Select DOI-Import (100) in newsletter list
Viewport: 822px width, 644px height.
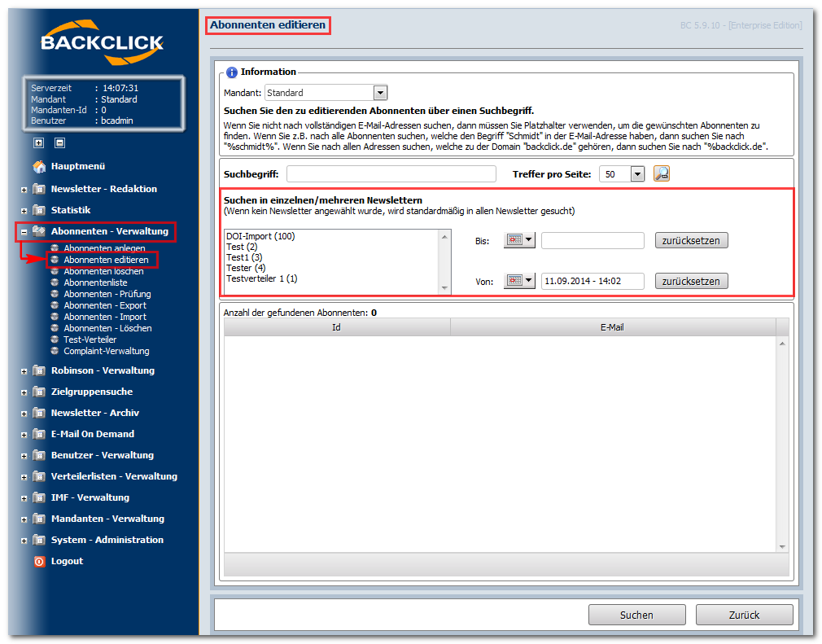click(260, 236)
